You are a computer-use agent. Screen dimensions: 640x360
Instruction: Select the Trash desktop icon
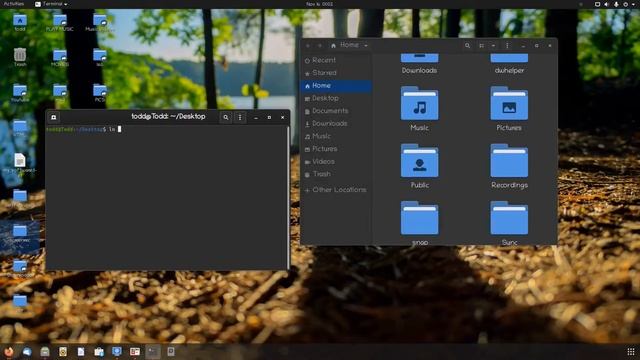pyautogui.click(x=20, y=57)
